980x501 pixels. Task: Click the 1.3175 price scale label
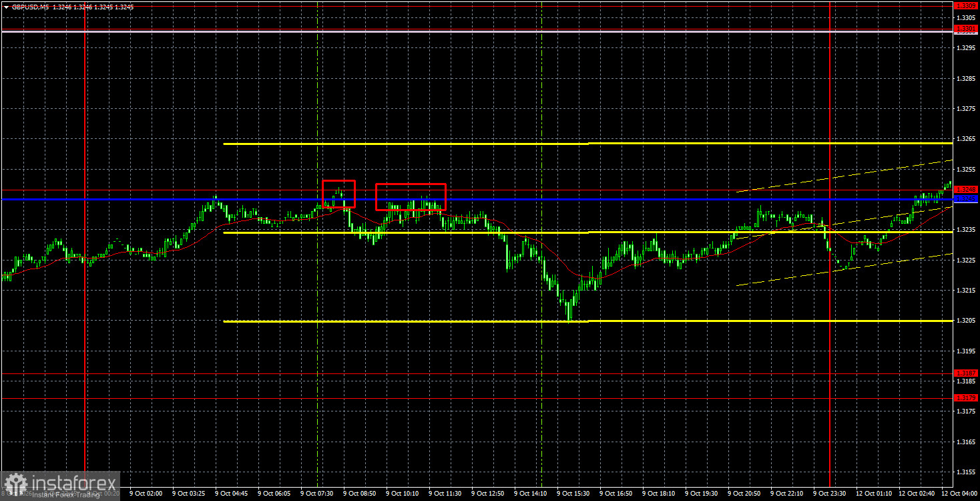[x=967, y=411]
